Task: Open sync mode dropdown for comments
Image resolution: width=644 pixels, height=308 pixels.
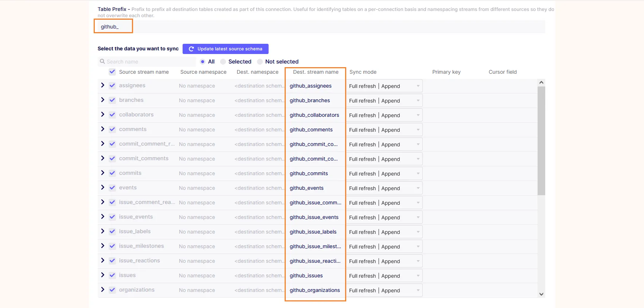Action: click(x=385, y=130)
